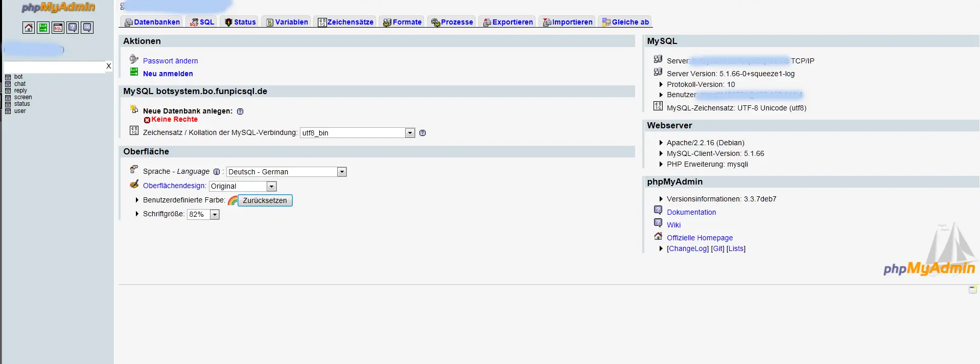980x364 pixels.
Task: Click help icon beside Neue Datenbank anlegen
Action: coord(240,111)
